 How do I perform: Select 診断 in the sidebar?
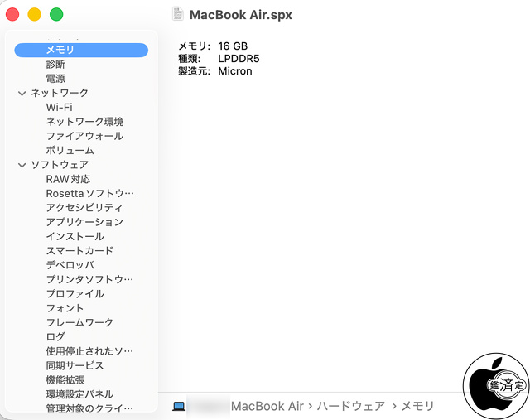click(x=55, y=65)
